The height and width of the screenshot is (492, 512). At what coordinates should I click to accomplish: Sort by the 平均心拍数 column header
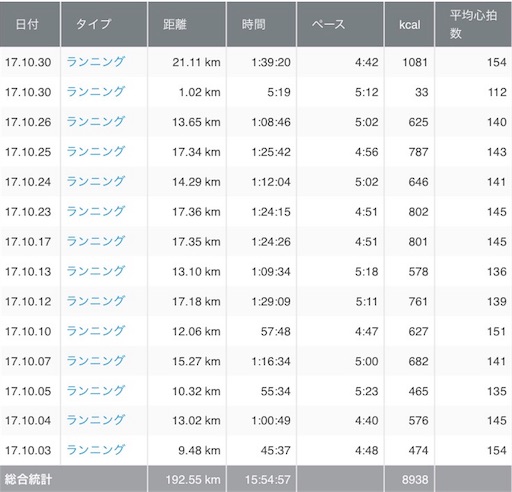click(x=473, y=24)
